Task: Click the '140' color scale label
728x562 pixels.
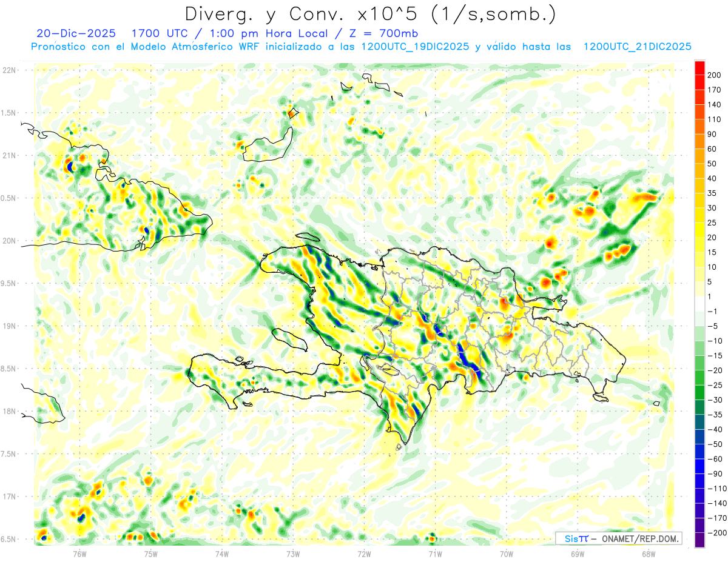Action: pyautogui.click(x=715, y=104)
